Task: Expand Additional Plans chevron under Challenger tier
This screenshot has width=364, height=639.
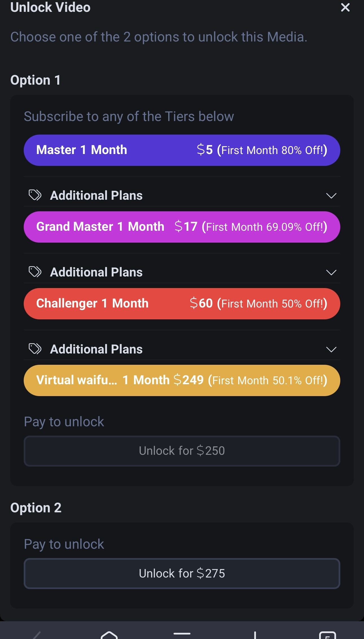Action: tap(331, 349)
